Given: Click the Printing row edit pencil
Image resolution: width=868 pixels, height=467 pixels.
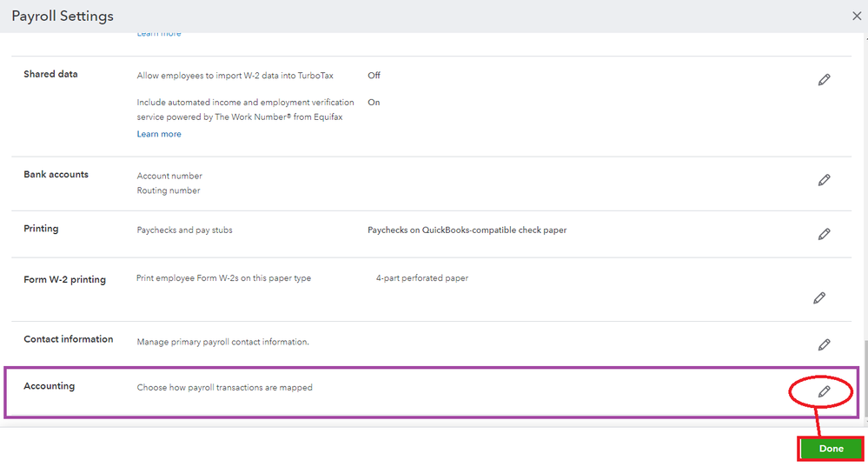Looking at the screenshot, I should tap(824, 234).
